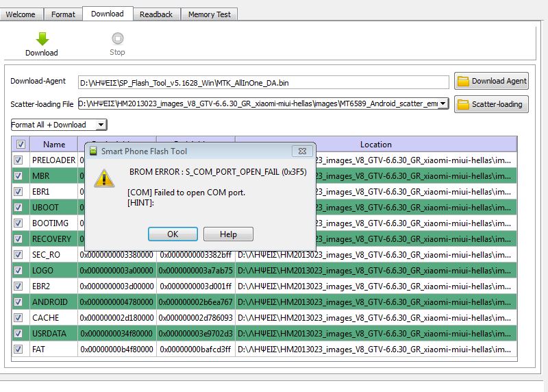Disable the USRDATA partition checkbox
This screenshot has height=392, width=548.
(18, 333)
